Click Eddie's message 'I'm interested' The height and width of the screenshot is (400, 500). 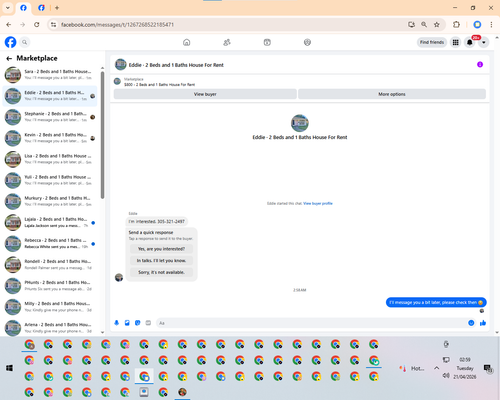(157, 221)
